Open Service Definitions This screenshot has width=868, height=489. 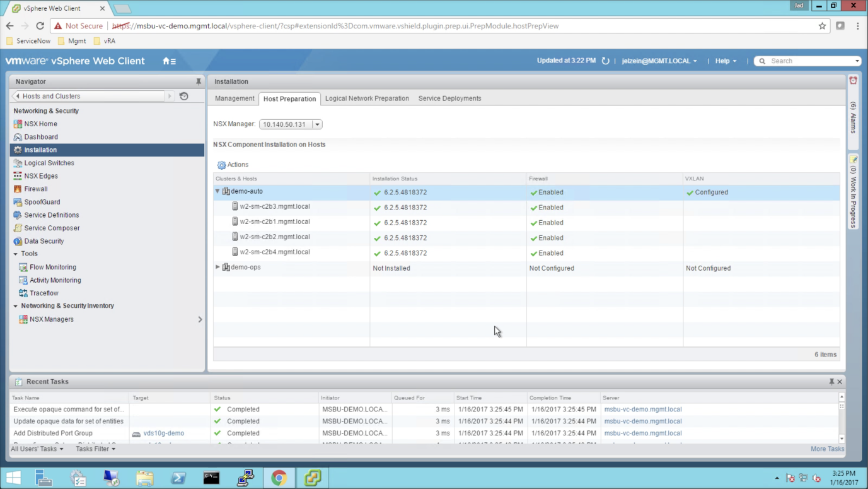52,215
